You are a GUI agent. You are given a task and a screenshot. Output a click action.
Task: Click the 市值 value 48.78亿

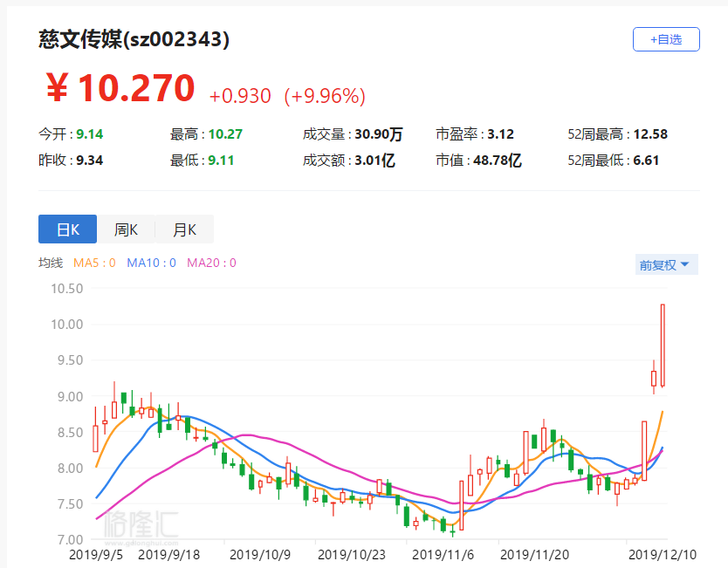[x=498, y=160]
